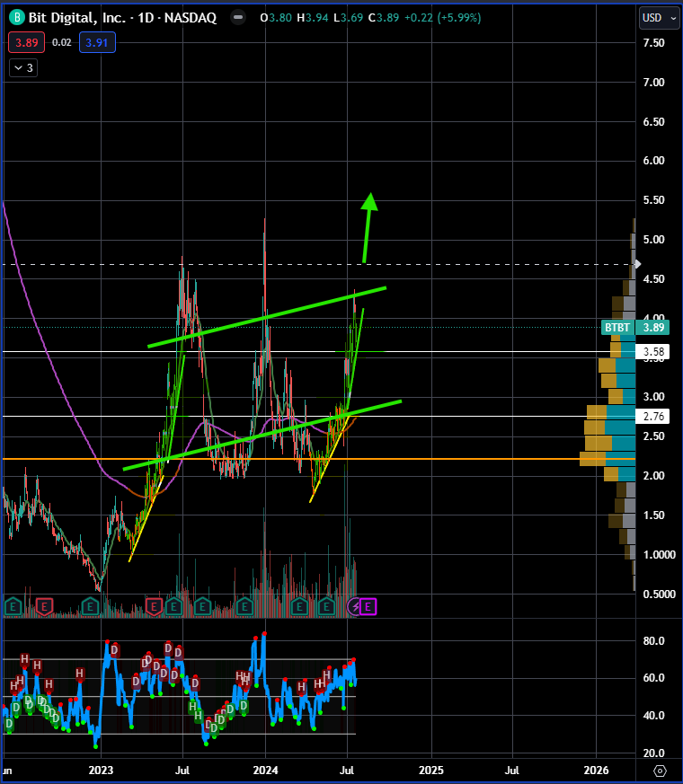This screenshot has height=784, width=683.
Task: Click the 0.5000 price axis label
Action: [659, 594]
